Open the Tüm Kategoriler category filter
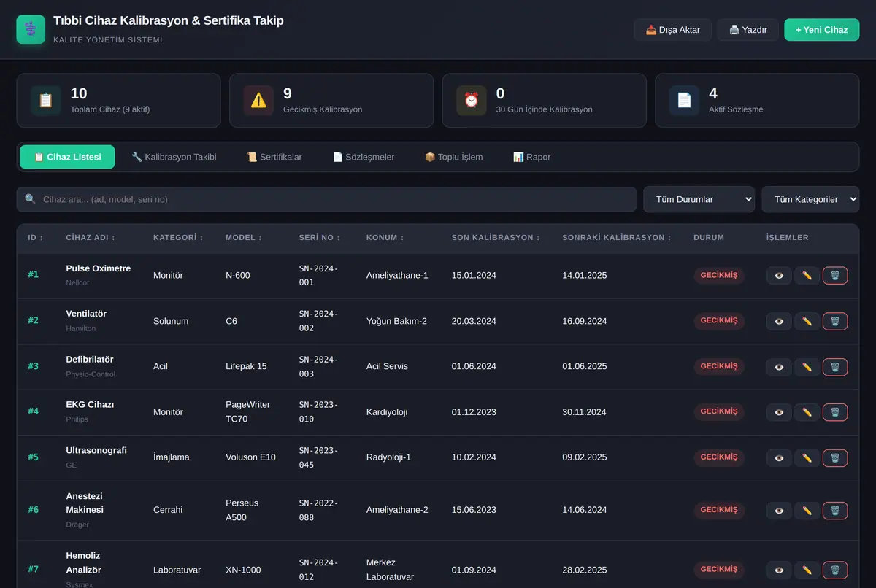This screenshot has height=588, width=876. (x=810, y=199)
